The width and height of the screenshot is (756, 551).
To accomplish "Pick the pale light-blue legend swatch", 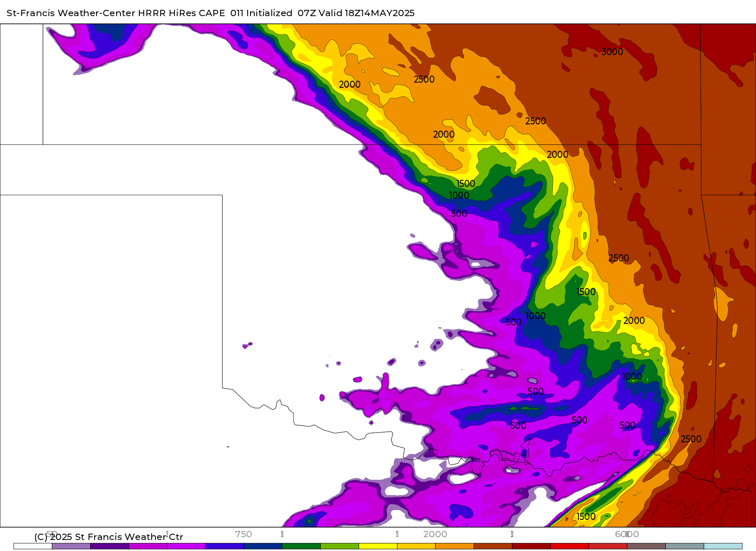I will click(723, 546).
